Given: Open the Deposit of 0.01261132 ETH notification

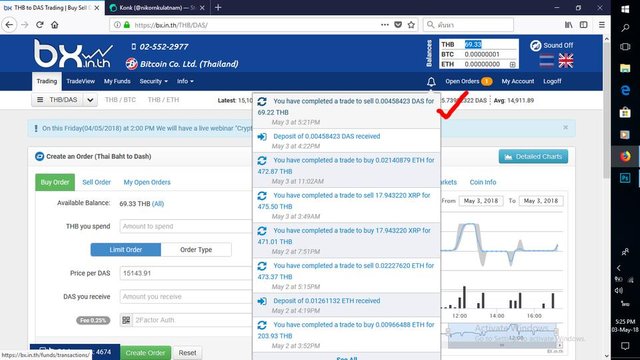Looking at the screenshot, I should [347, 305].
